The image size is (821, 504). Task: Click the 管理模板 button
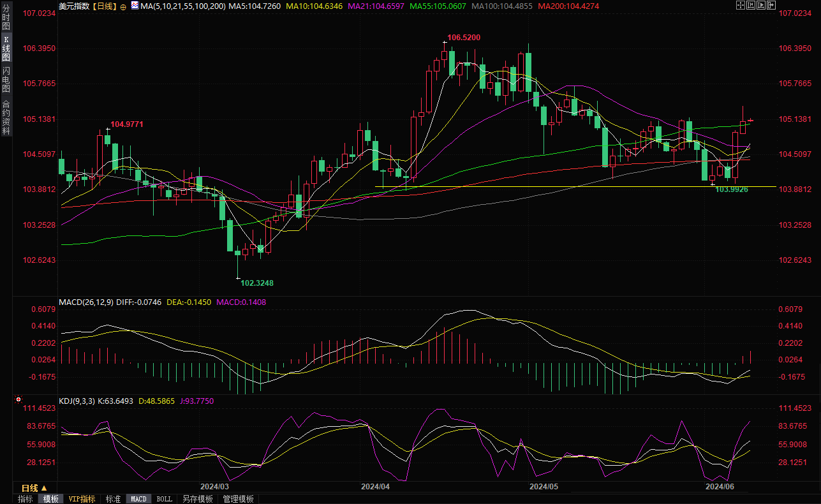coord(238,499)
